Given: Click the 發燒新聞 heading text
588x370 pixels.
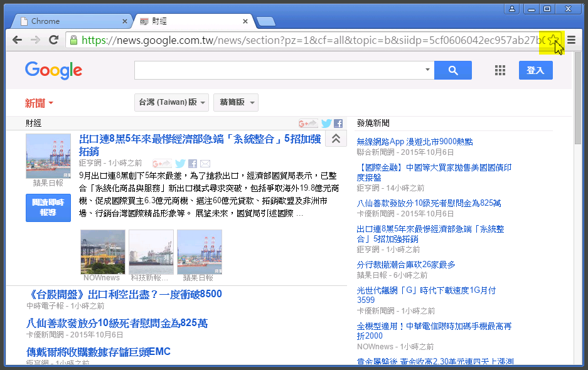Looking at the screenshot, I should tap(373, 123).
